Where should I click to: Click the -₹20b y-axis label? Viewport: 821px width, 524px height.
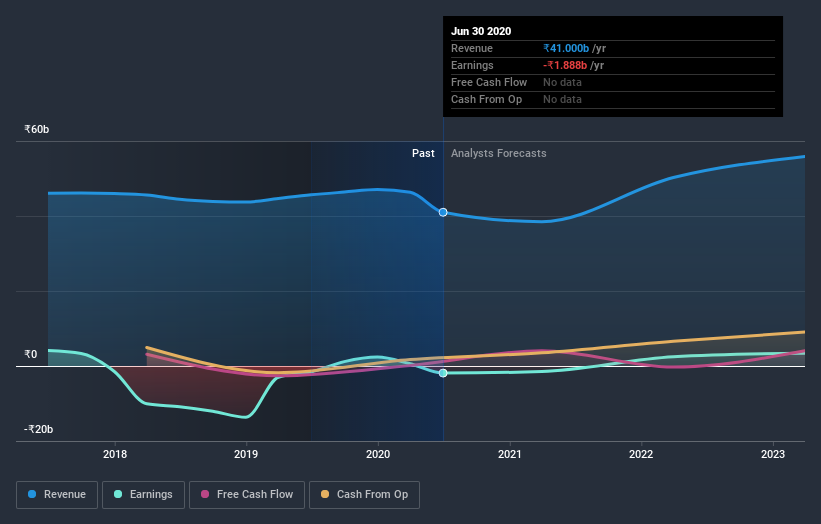tap(38, 429)
